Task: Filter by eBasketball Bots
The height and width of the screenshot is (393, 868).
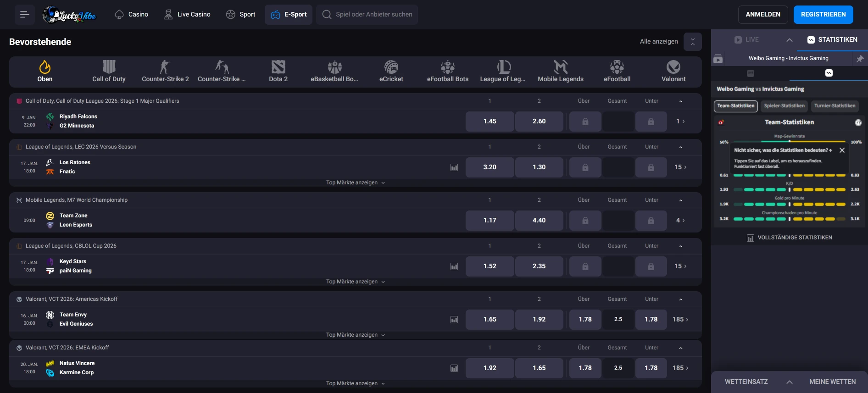Action: [x=334, y=72]
